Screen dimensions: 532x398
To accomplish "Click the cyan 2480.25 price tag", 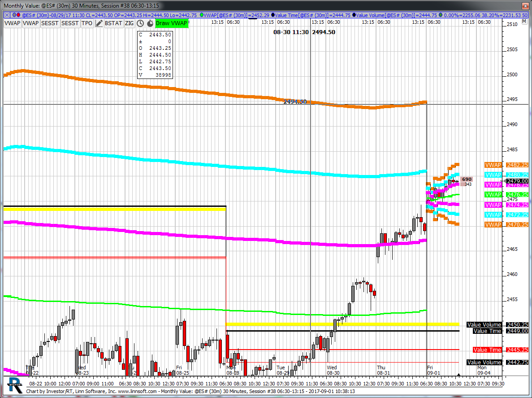I will [517, 175].
